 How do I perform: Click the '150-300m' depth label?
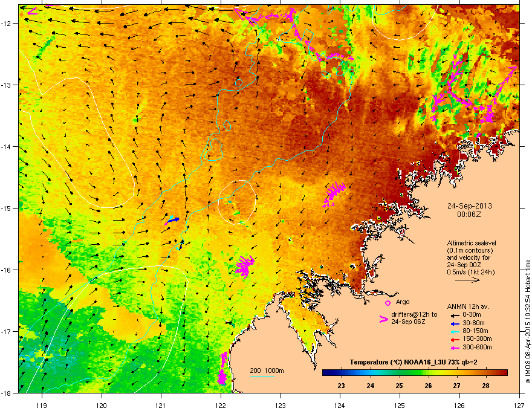click(477, 338)
